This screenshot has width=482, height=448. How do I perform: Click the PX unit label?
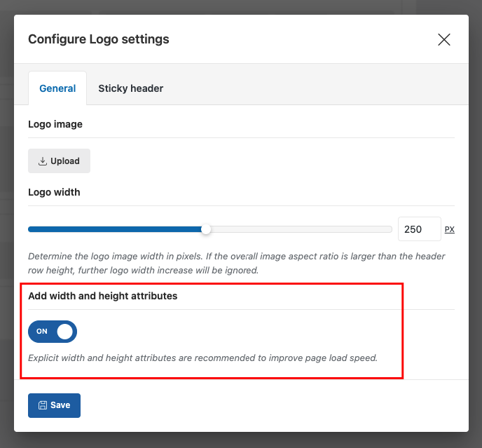pyautogui.click(x=449, y=229)
